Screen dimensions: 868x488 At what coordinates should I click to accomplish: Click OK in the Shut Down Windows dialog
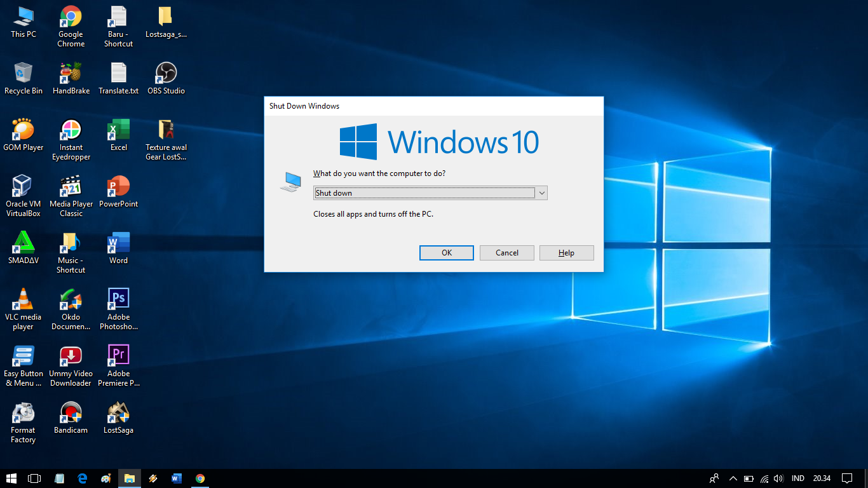point(447,253)
